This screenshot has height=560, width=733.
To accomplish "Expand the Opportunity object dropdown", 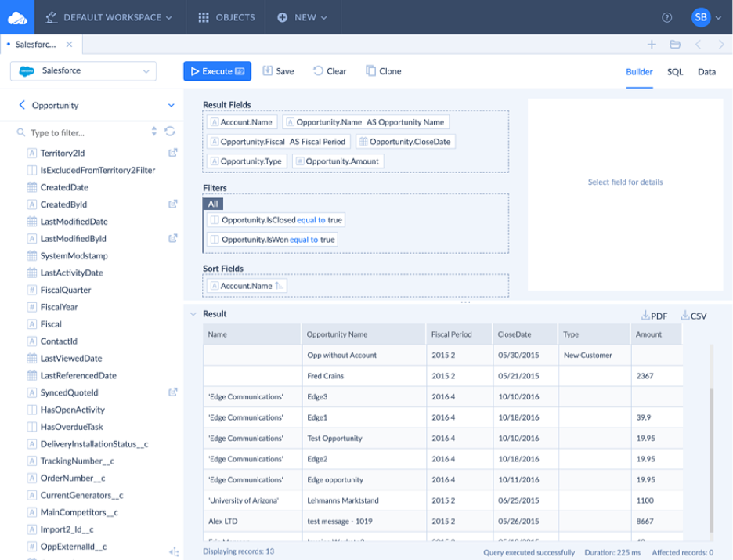I will [x=171, y=104].
